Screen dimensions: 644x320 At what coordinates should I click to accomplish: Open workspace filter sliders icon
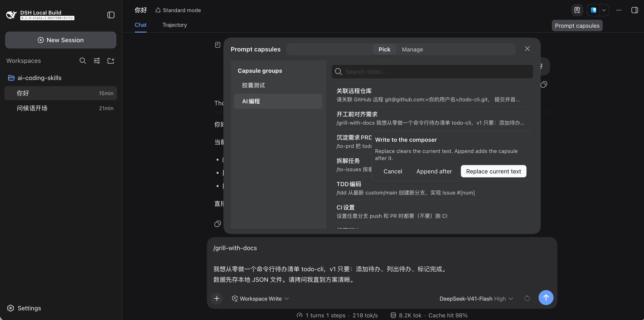(97, 61)
